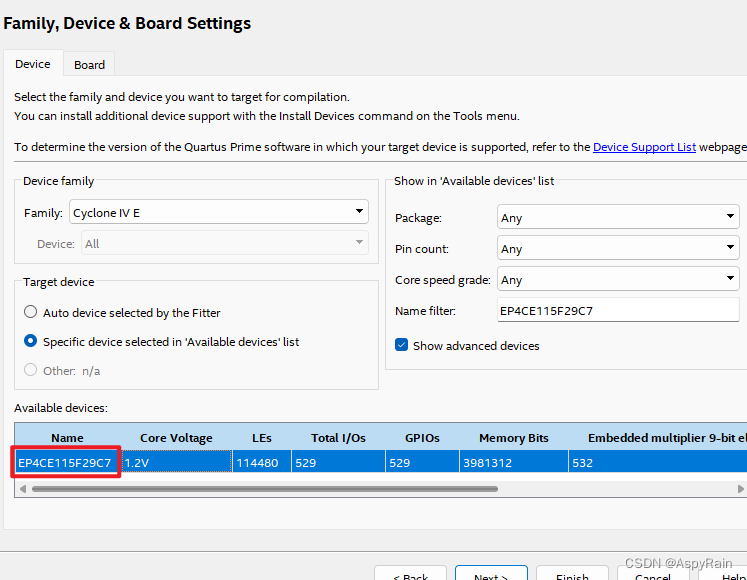
Task: Click the right scroll arrow of devices list
Action: pos(740,488)
